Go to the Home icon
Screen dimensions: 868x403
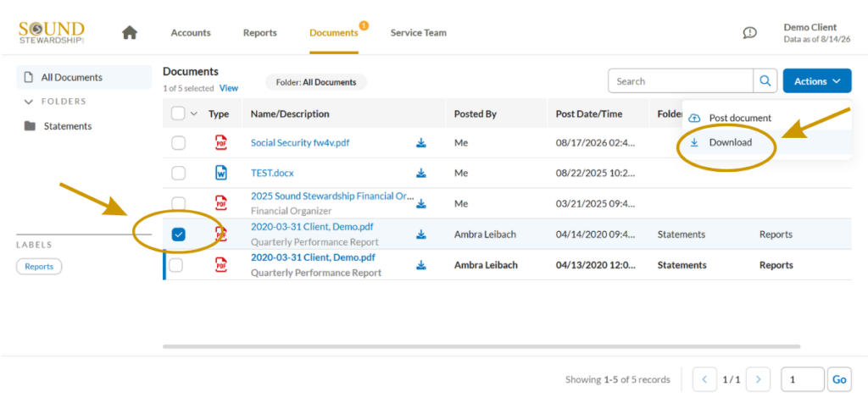[130, 33]
